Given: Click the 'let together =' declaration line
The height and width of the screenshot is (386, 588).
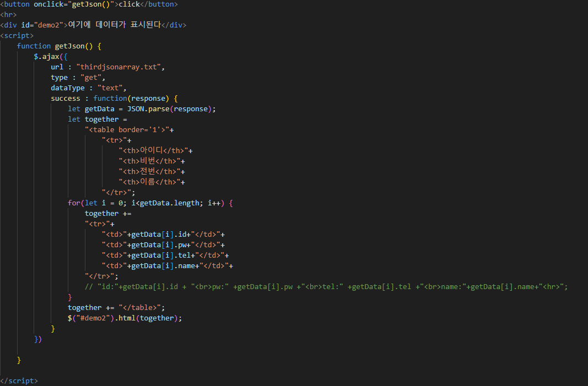Looking at the screenshot, I should pos(98,119).
